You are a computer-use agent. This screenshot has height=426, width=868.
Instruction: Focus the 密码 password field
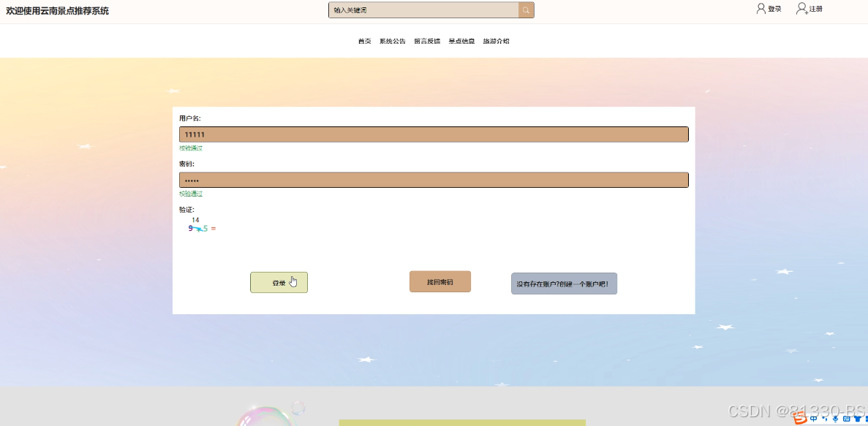[x=434, y=180]
